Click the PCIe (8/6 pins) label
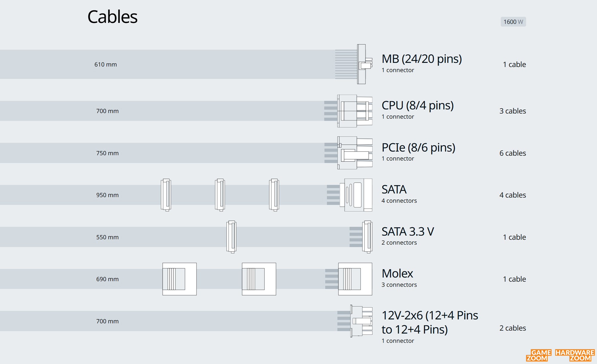This screenshot has width=597, height=364. tap(418, 147)
